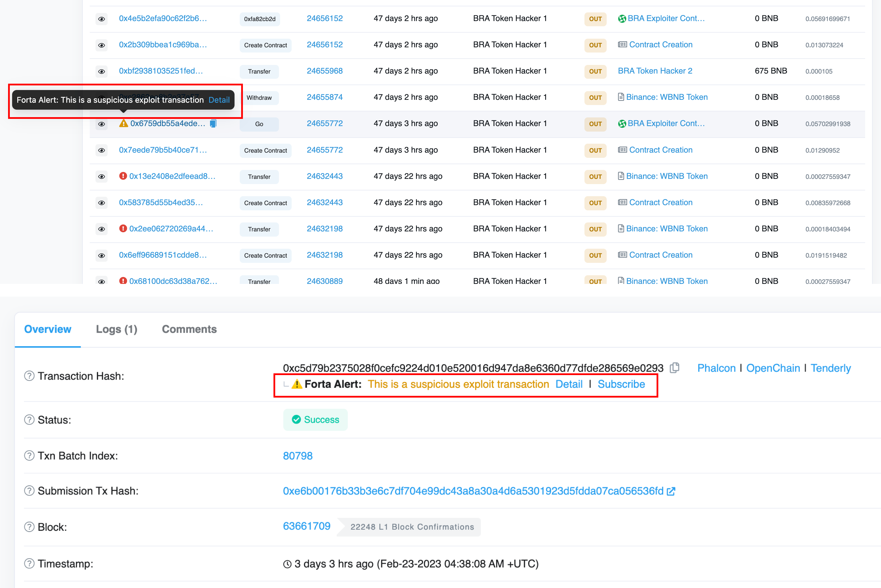Click help icon beside Block label

pyautogui.click(x=29, y=527)
